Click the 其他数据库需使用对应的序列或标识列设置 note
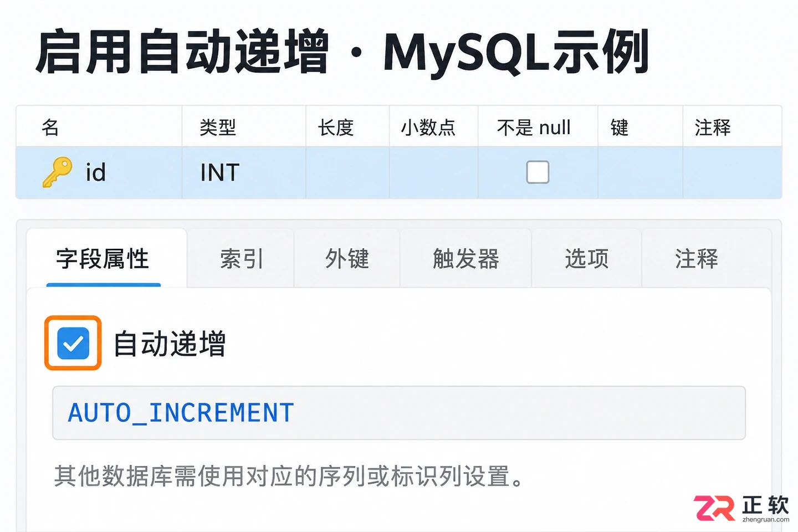This screenshot has height=532, width=798. (x=289, y=476)
